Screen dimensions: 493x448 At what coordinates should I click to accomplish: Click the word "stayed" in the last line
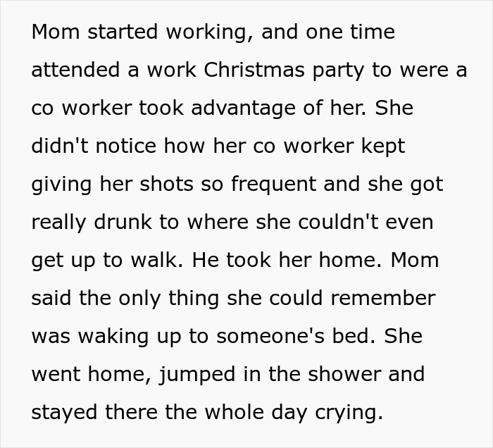[x=64, y=413]
